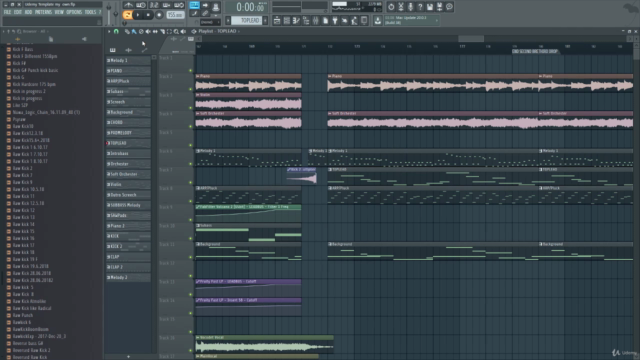The image size is (640, 360).
Task: Open the playlist options arrow menu
Action: click(109, 31)
